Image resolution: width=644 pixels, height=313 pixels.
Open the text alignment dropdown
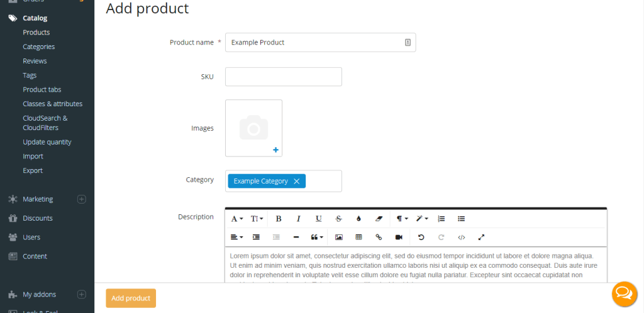(x=236, y=237)
